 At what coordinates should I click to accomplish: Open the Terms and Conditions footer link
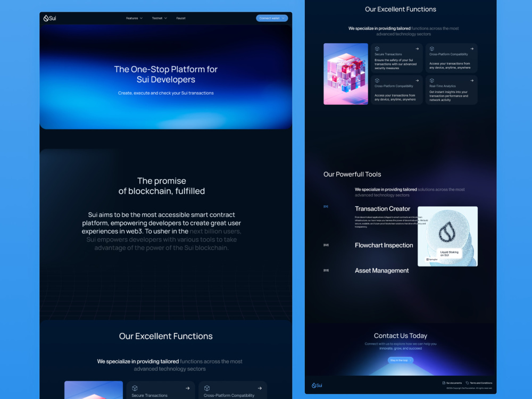(x=479, y=383)
